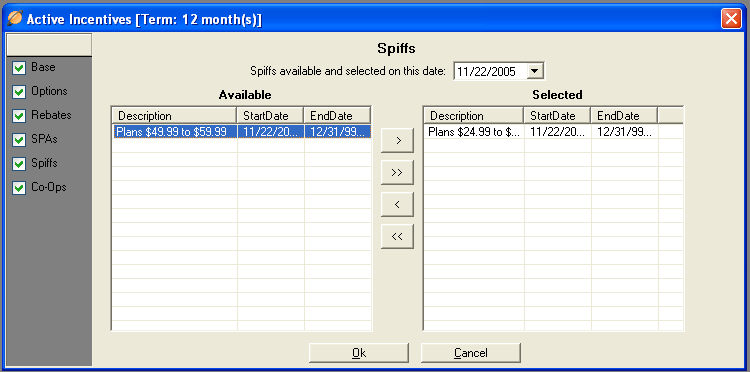Click the Cancel button
This screenshot has width=750, height=372.
click(471, 353)
